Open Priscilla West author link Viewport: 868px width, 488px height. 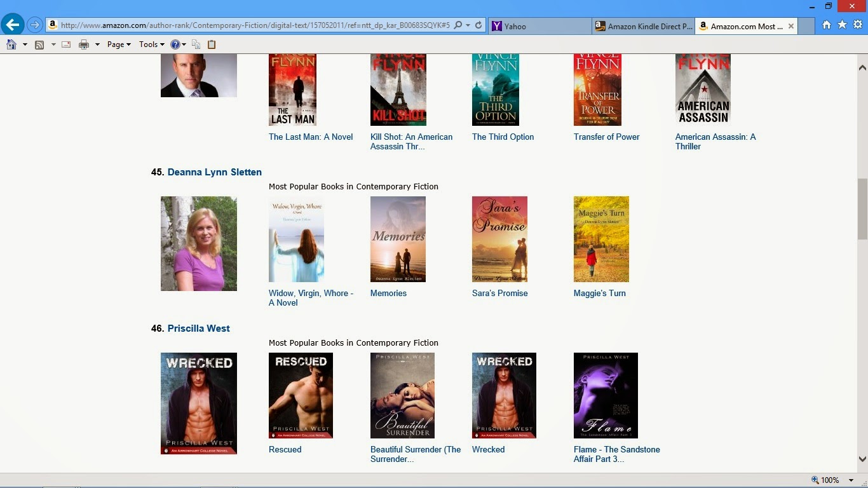199,329
